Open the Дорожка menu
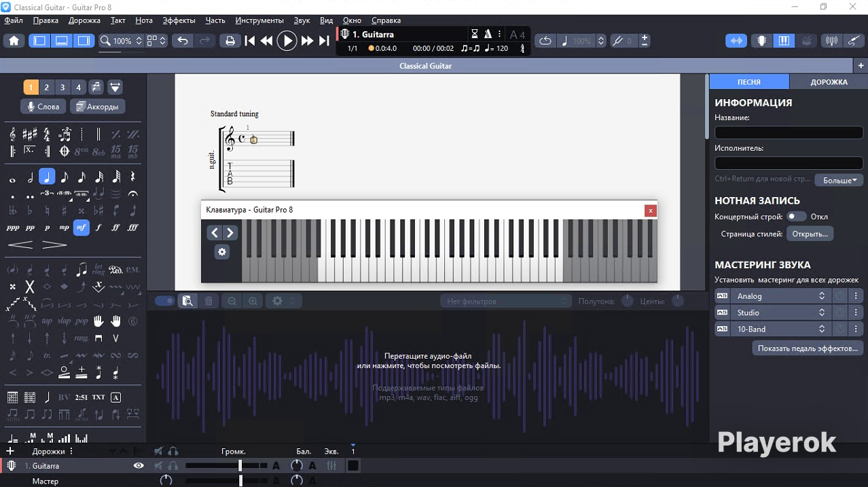 (85, 20)
